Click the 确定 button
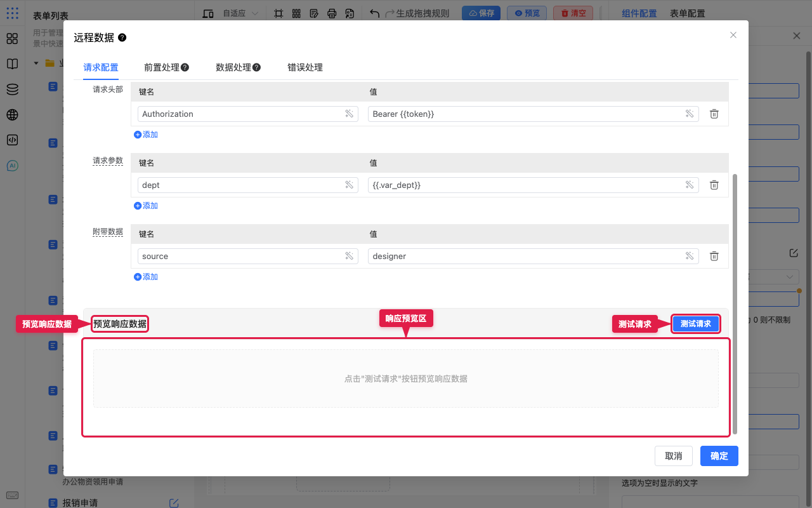The width and height of the screenshot is (812, 508). [719, 456]
